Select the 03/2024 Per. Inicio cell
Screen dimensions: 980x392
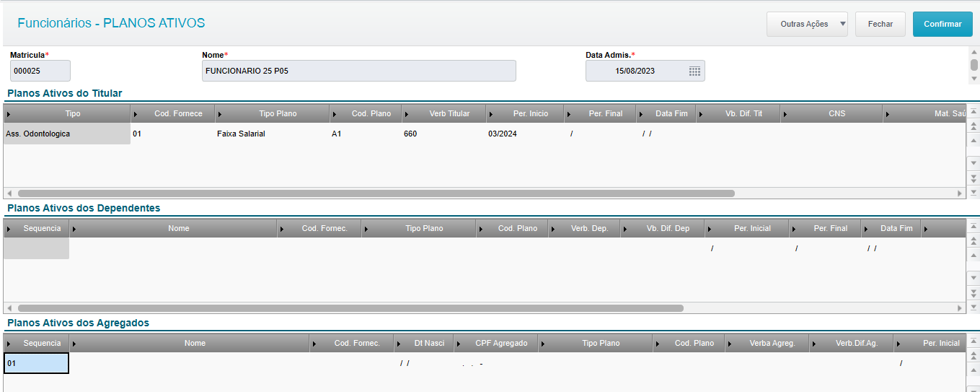pyautogui.click(x=525, y=134)
